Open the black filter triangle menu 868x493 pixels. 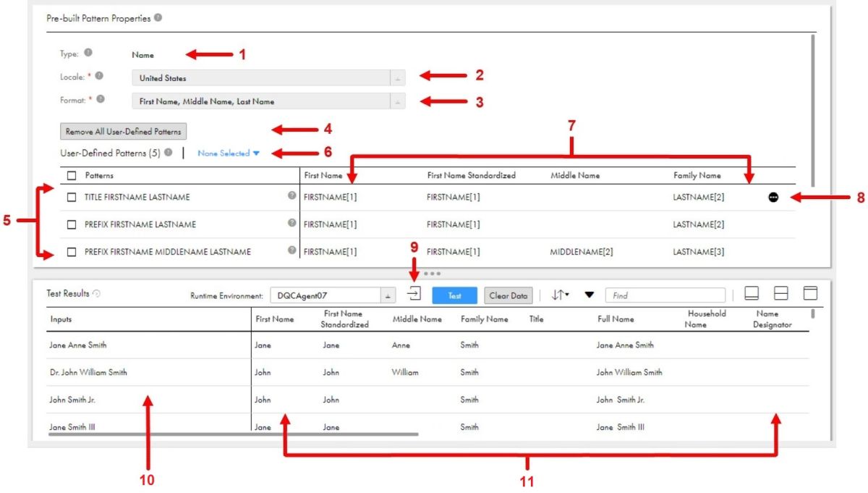point(590,295)
